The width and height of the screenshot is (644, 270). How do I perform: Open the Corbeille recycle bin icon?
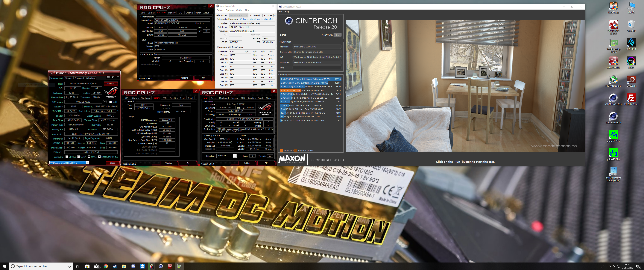pyautogui.click(x=631, y=26)
